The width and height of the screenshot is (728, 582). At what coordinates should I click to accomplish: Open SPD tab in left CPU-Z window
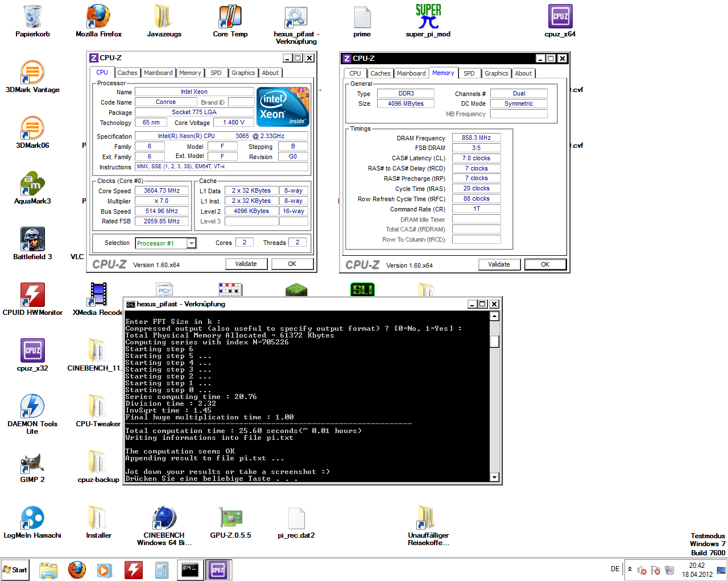[x=216, y=73]
